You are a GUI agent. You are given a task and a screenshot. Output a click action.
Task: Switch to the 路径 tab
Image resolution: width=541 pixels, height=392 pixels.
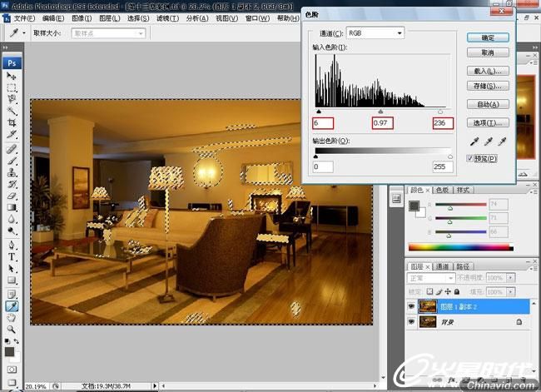[x=463, y=266]
